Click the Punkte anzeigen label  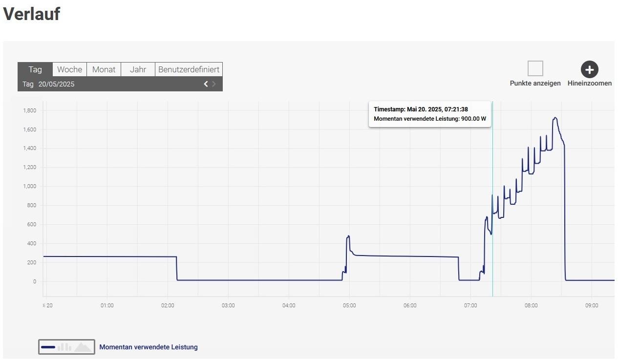[x=535, y=84]
